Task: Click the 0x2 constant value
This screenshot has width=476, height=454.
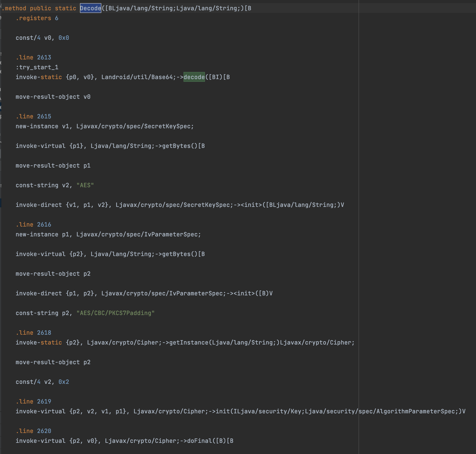Action: coord(64,382)
